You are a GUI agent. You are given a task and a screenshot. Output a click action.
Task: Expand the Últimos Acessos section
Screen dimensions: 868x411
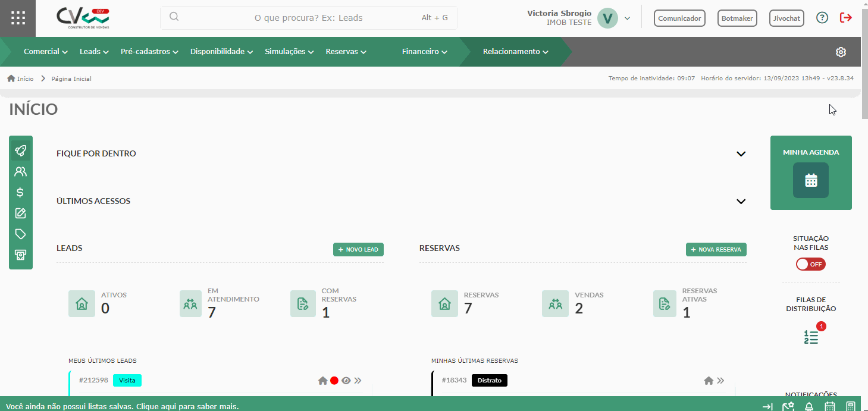pos(741,201)
